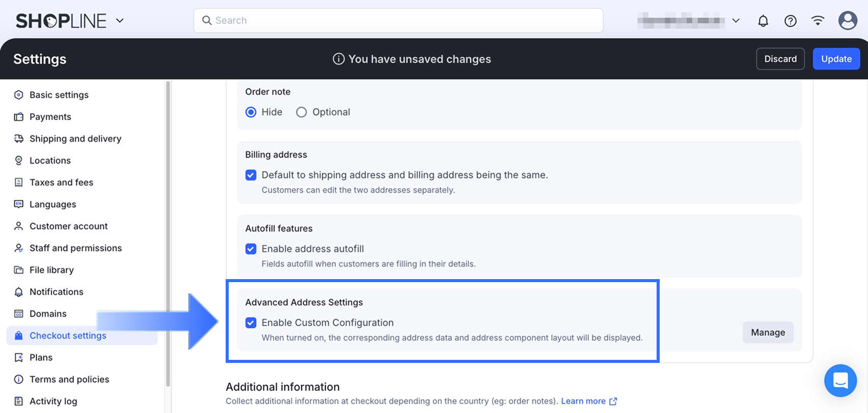868x413 pixels.
Task: Click the Languages icon in sidebar
Action: click(19, 204)
